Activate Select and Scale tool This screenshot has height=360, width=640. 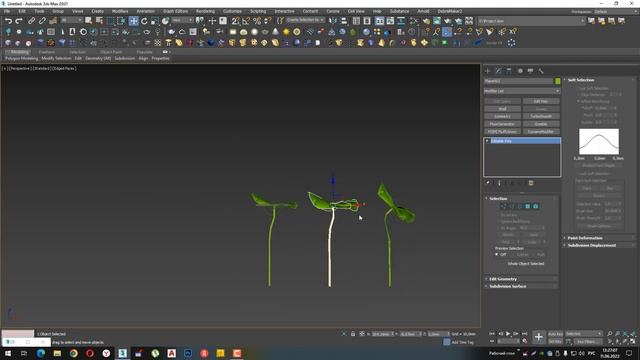point(155,21)
